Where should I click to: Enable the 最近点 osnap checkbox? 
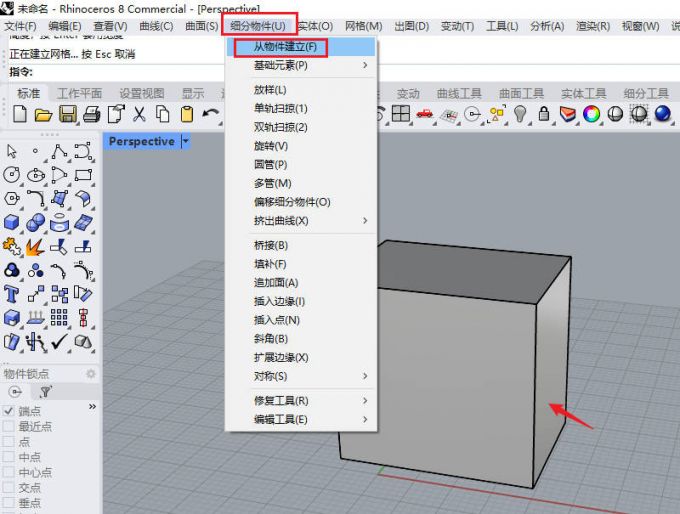8,426
